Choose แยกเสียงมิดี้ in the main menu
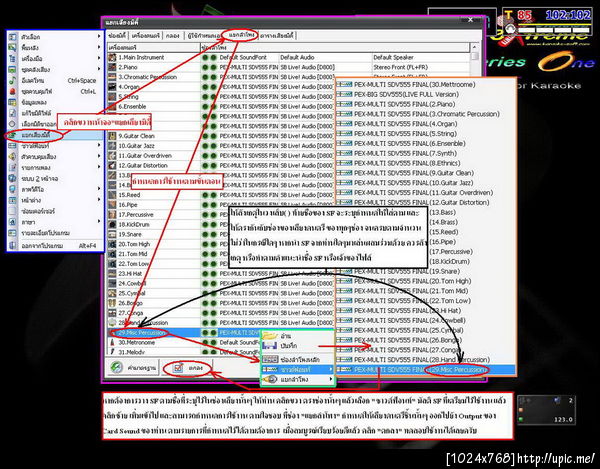This screenshot has height=469, width=600. click(x=55, y=135)
